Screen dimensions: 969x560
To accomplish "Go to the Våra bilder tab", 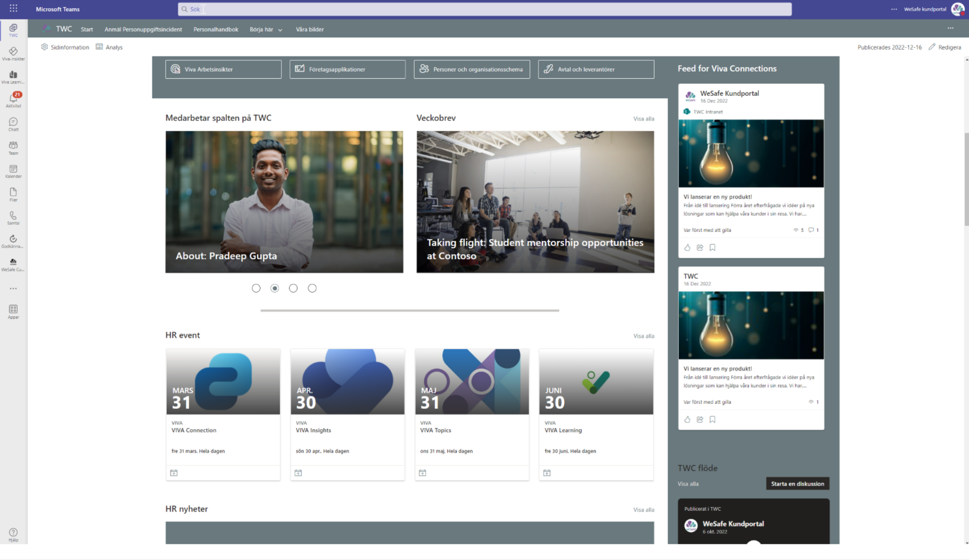I will tap(309, 29).
